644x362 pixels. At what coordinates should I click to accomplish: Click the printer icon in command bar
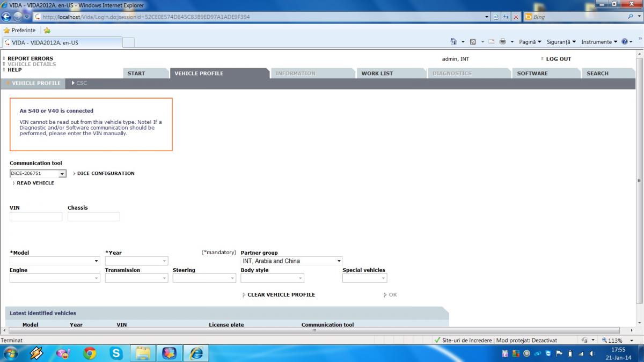tap(503, 42)
